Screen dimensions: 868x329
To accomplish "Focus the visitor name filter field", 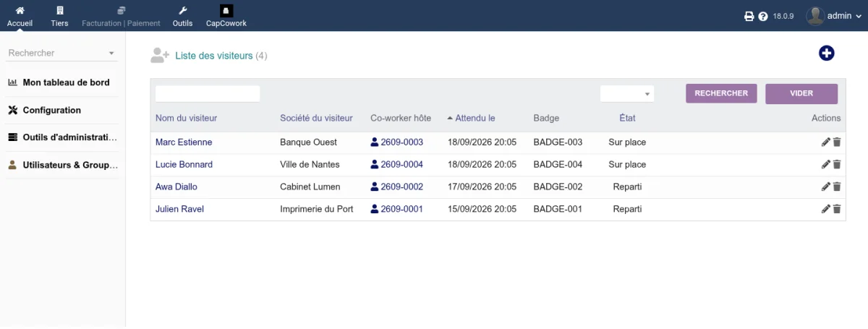I will tap(208, 93).
